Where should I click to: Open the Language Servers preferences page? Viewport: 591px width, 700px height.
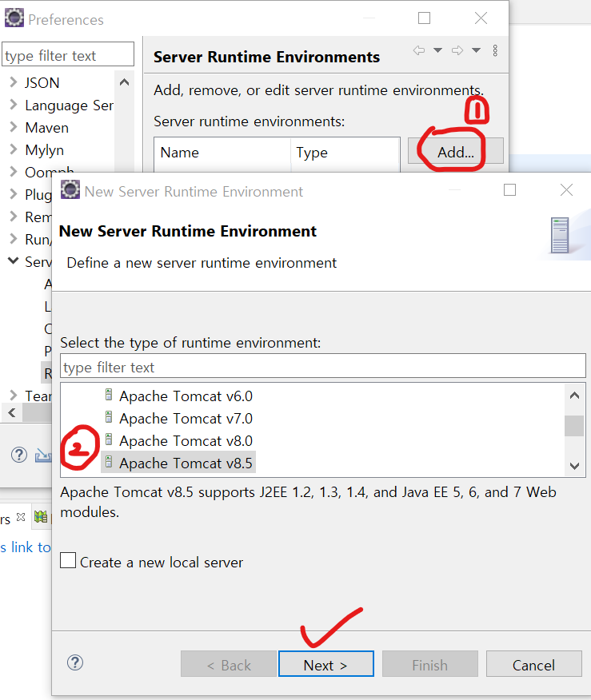pyautogui.click(x=70, y=105)
